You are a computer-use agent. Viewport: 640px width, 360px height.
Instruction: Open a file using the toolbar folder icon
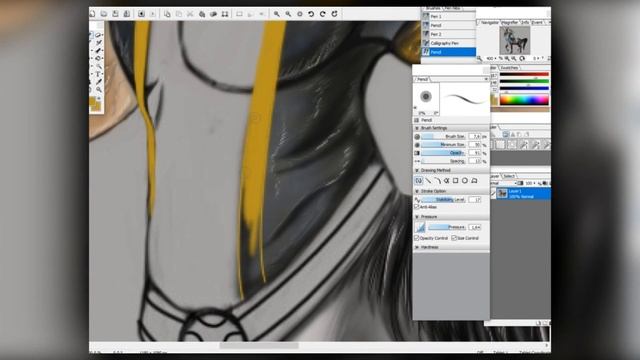(104, 13)
